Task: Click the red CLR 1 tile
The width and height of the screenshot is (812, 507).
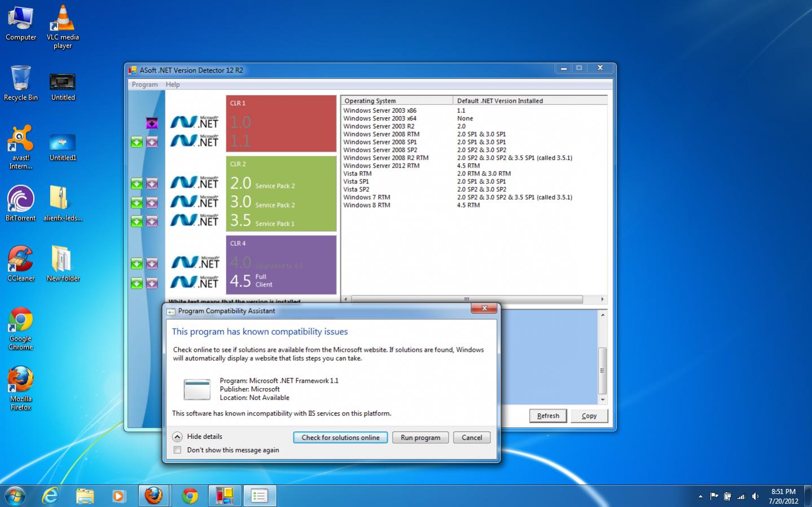Action: [x=281, y=124]
